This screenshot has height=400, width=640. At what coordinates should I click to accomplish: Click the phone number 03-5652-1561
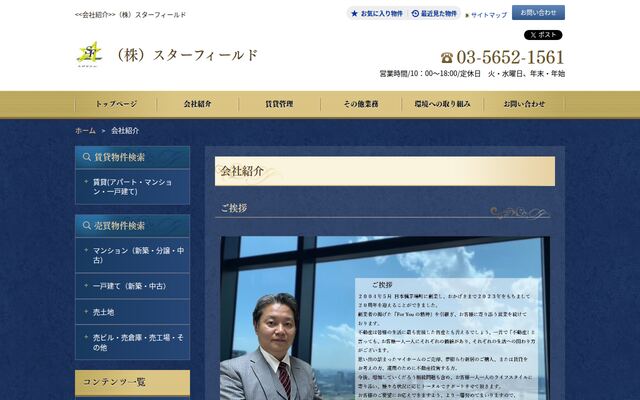tap(510, 57)
